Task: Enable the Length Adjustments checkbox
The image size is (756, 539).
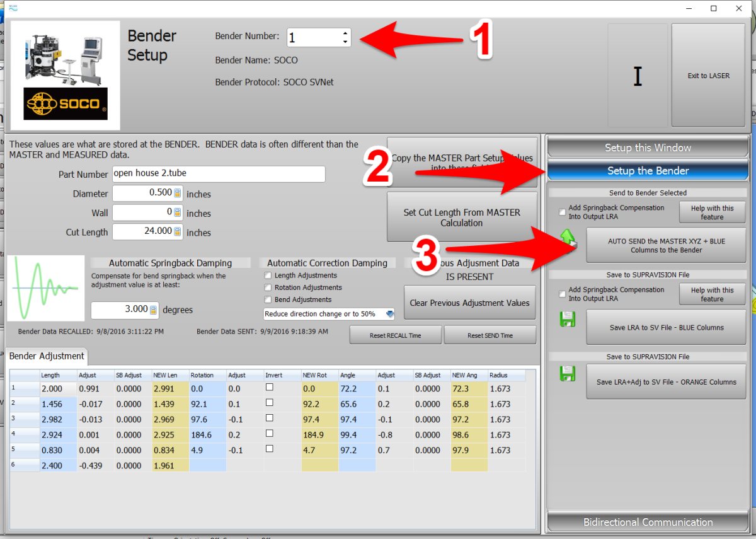Action: [268, 275]
